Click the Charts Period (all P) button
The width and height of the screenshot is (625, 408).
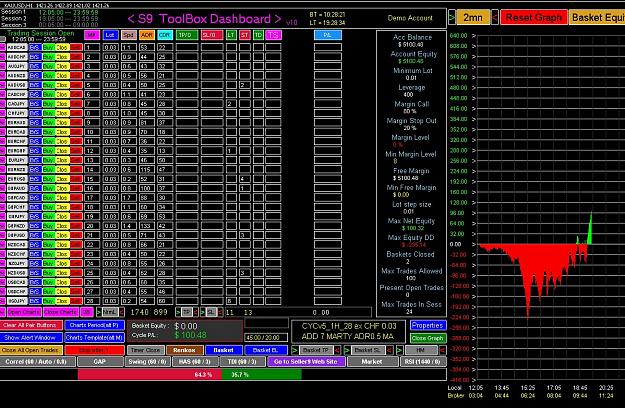pos(94,325)
